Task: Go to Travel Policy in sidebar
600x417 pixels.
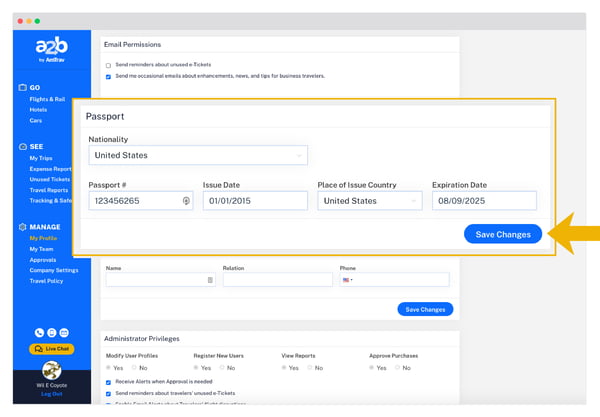Action: point(48,280)
